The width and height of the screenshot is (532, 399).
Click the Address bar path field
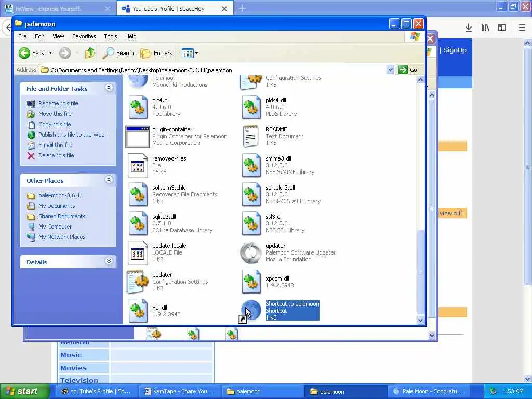(x=217, y=70)
